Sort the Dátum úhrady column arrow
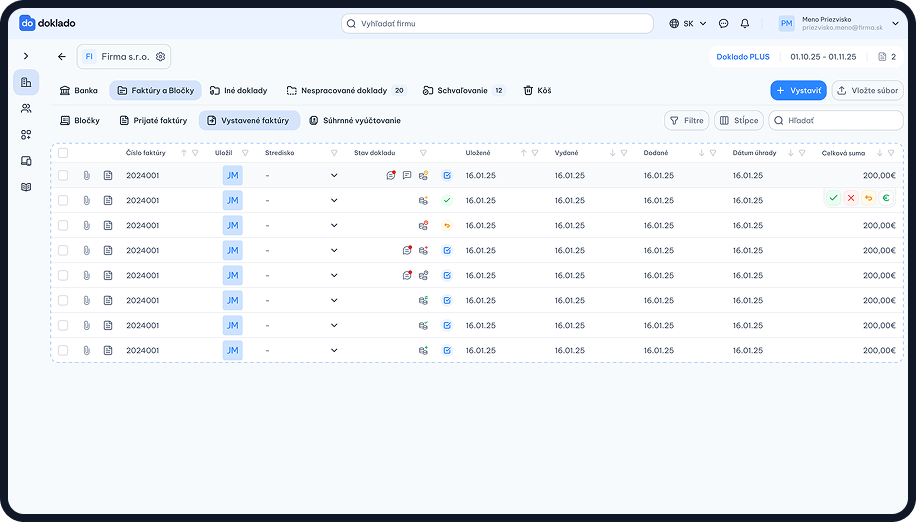This screenshot has width=916, height=522. [x=790, y=153]
